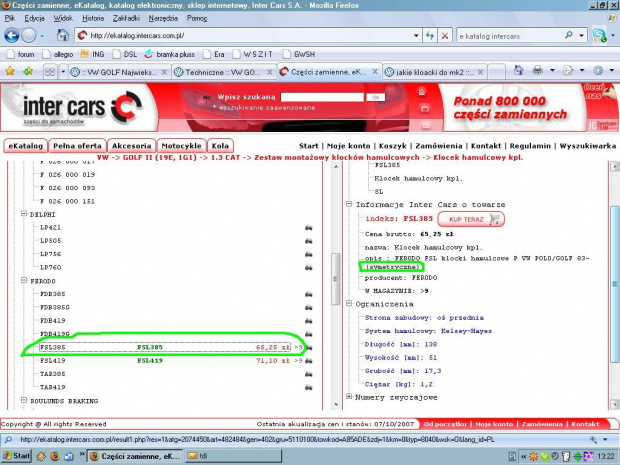Go back with the browser back arrow

coord(11,36)
